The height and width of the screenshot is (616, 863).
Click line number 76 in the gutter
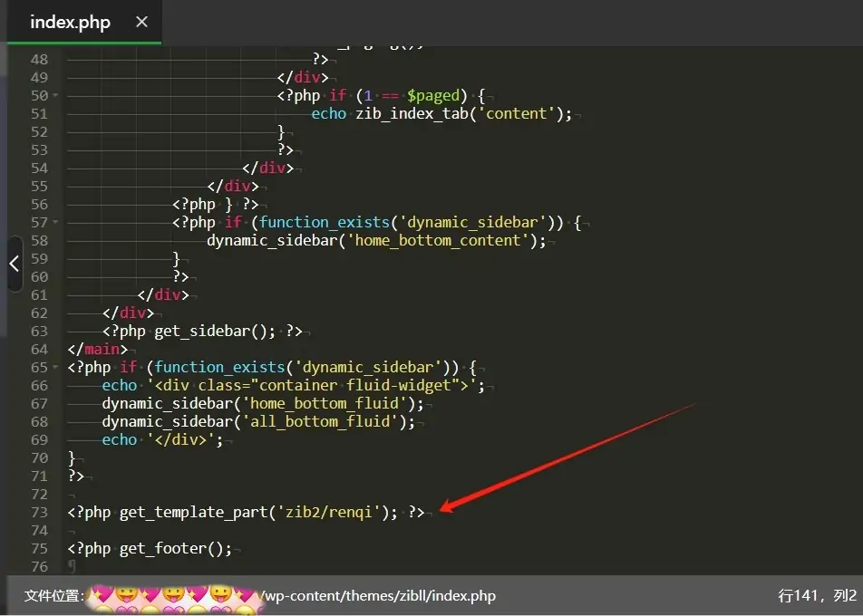(39, 566)
